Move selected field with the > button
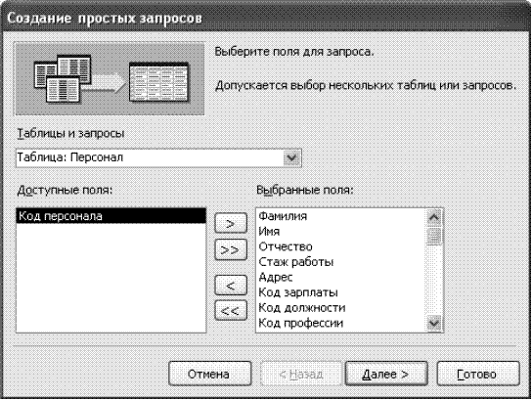Viewport: 532px width, 400px height. click(x=231, y=223)
